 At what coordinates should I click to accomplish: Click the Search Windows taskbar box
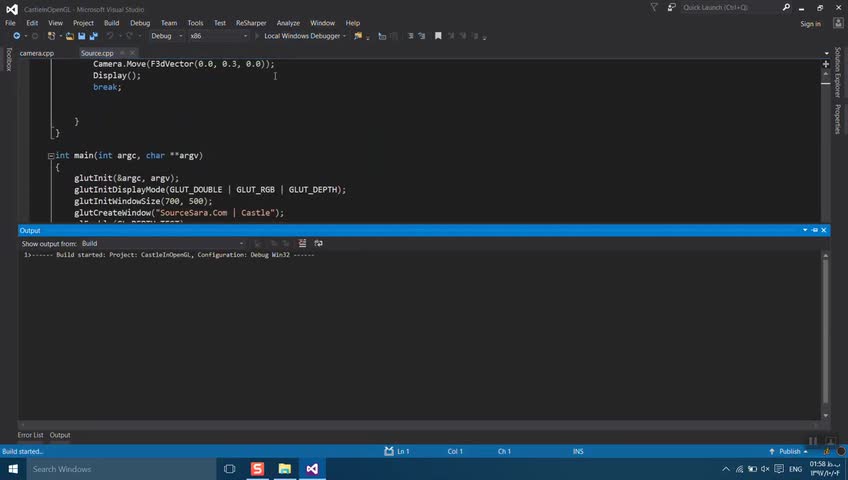pyautogui.click(x=121, y=469)
